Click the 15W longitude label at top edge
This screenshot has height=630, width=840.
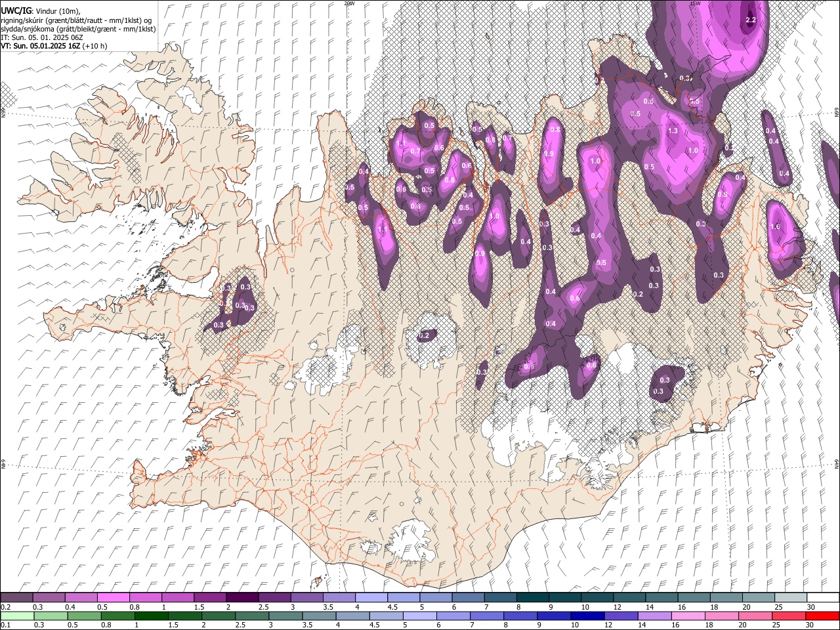(x=695, y=3)
